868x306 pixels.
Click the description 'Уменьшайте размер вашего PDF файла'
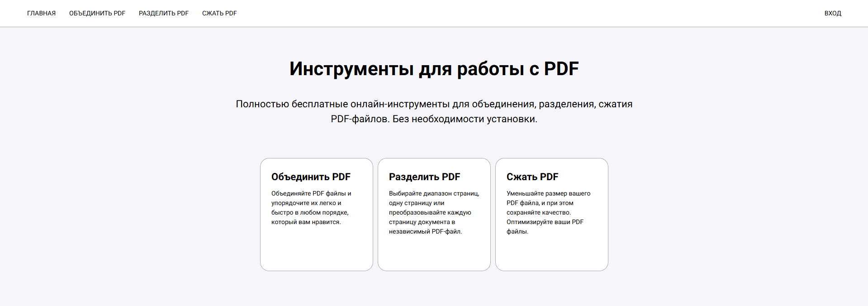click(548, 212)
